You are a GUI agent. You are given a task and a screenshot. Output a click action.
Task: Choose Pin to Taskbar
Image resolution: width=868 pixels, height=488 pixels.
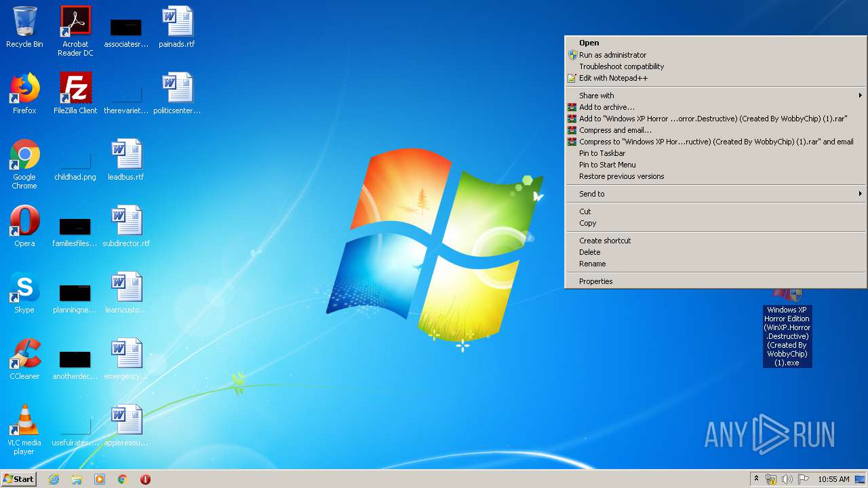tap(715, 153)
